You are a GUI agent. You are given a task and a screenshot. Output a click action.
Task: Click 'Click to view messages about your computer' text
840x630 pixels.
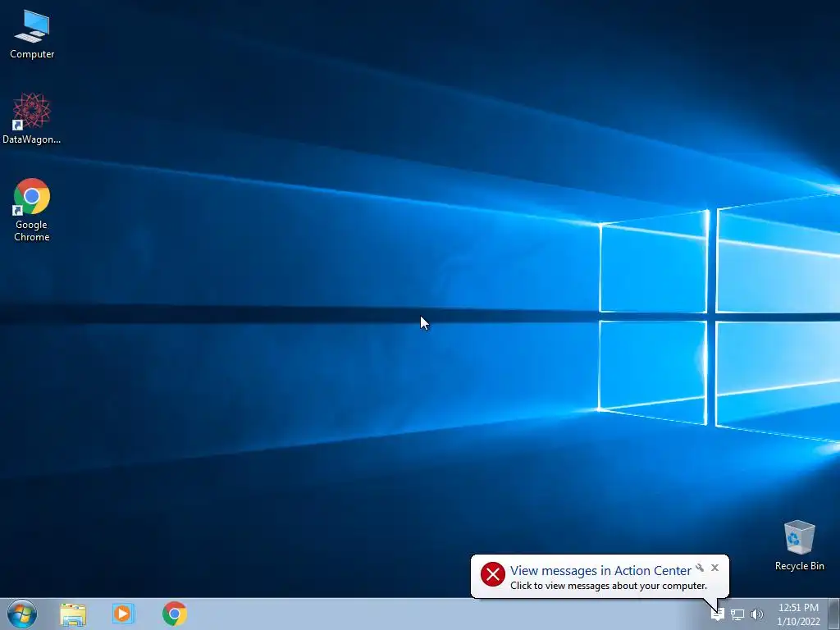609,586
